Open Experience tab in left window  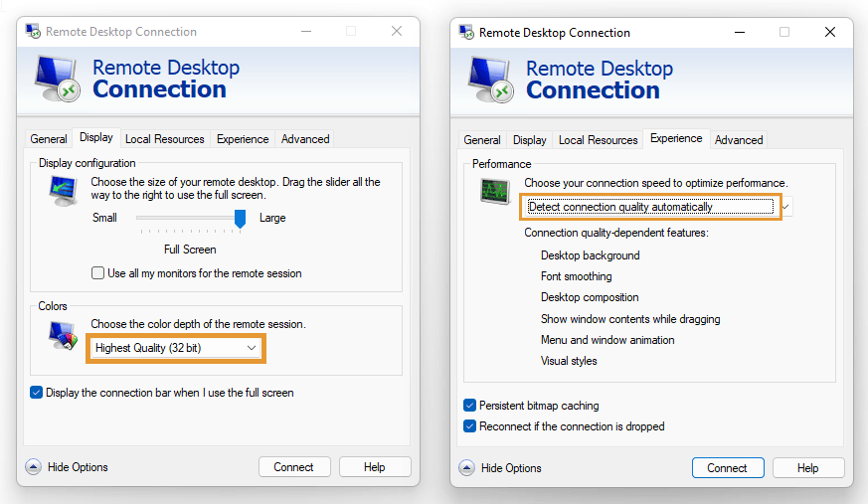pyautogui.click(x=243, y=139)
